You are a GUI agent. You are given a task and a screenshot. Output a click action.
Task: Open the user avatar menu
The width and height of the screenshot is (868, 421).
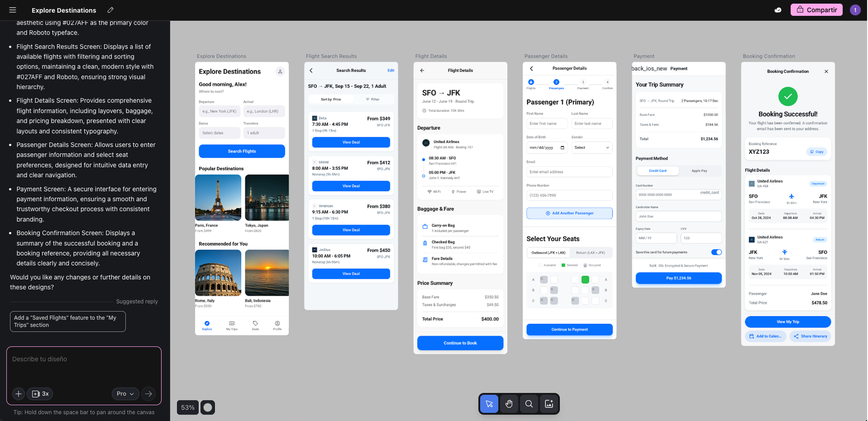(855, 10)
